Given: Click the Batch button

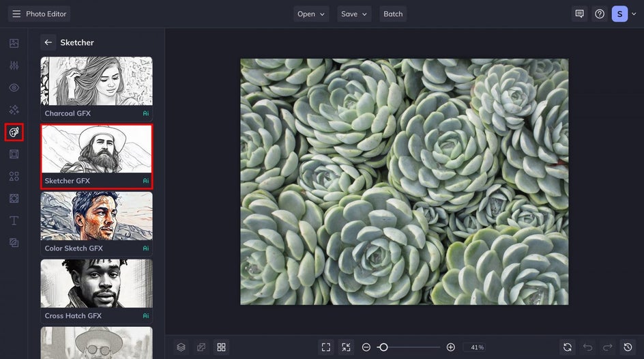Looking at the screenshot, I should pos(393,14).
